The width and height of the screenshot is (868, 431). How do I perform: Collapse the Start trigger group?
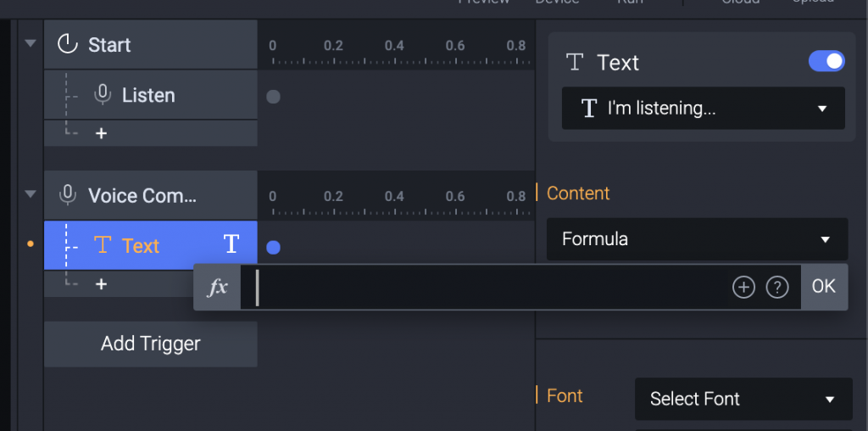pyautogui.click(x=31, y=43)
